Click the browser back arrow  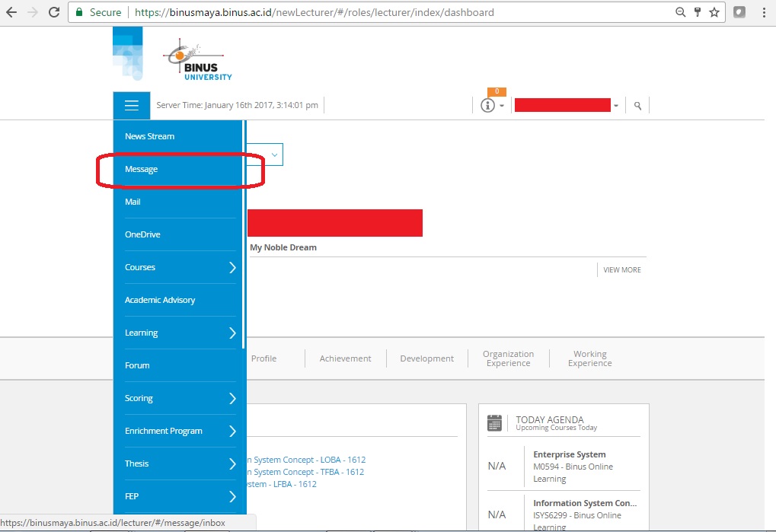tap(11, 12)
